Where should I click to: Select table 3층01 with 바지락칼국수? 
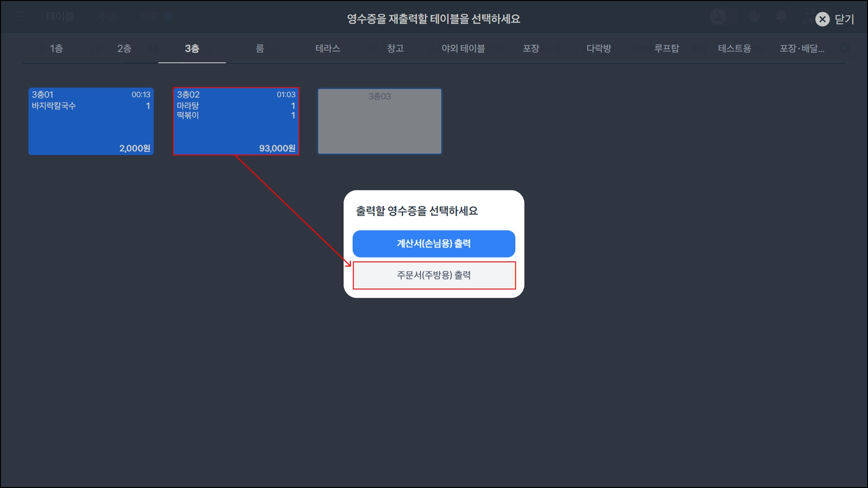91,121
